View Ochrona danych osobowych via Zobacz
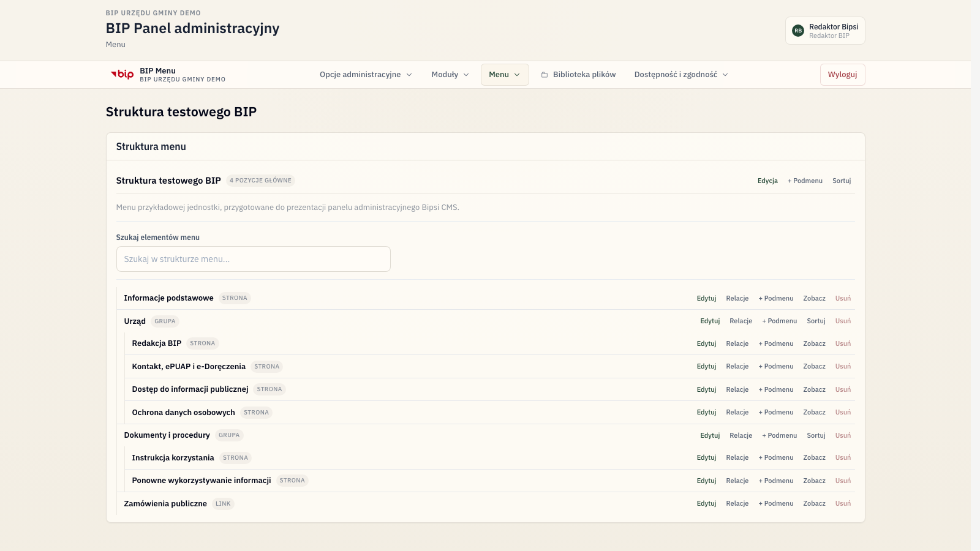980x551 pixels. tap(815, 412)
